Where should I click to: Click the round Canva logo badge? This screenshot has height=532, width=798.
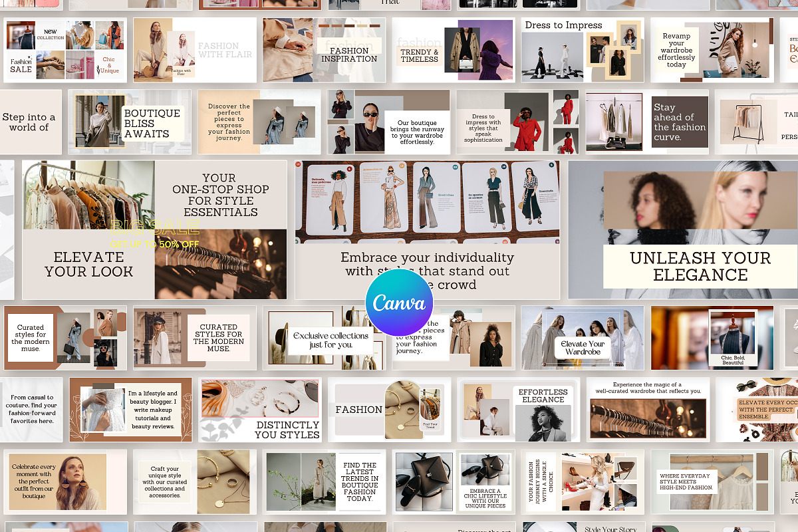(x=399, y=303)
